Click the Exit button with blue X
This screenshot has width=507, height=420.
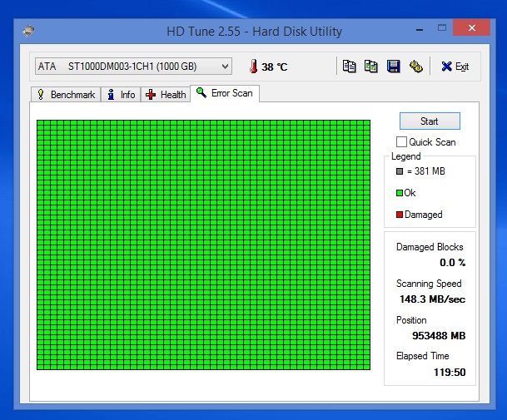click(455, 67)
